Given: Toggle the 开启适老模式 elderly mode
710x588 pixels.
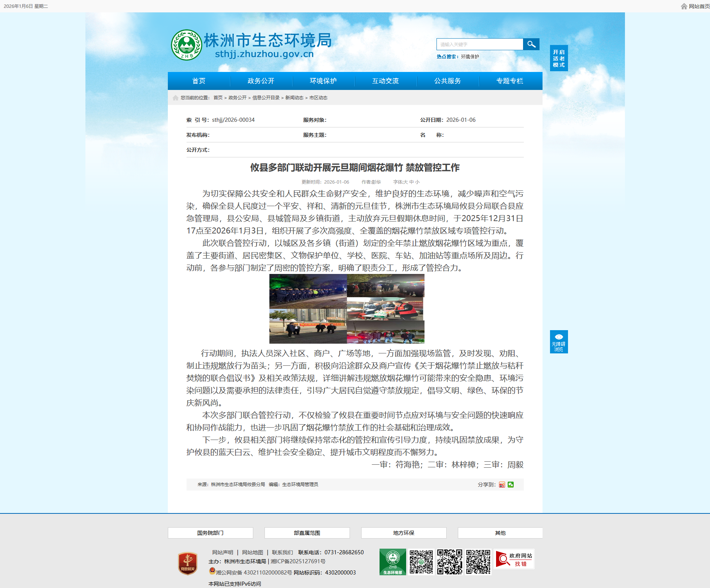Looking at the screenshot, I should tap(559, 58).
